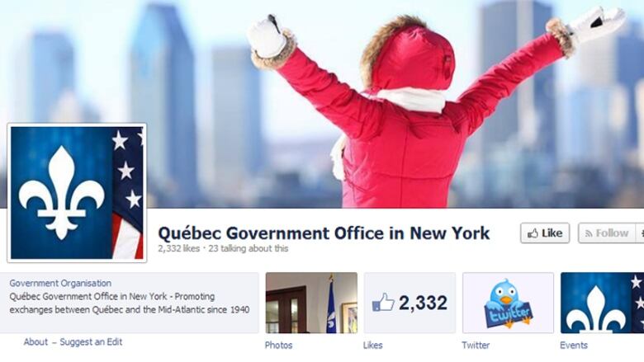The width and height of the screenshot is (644, 362).
Task: Open the Twitter bird icon tile
Action: [x=508, y=303]
